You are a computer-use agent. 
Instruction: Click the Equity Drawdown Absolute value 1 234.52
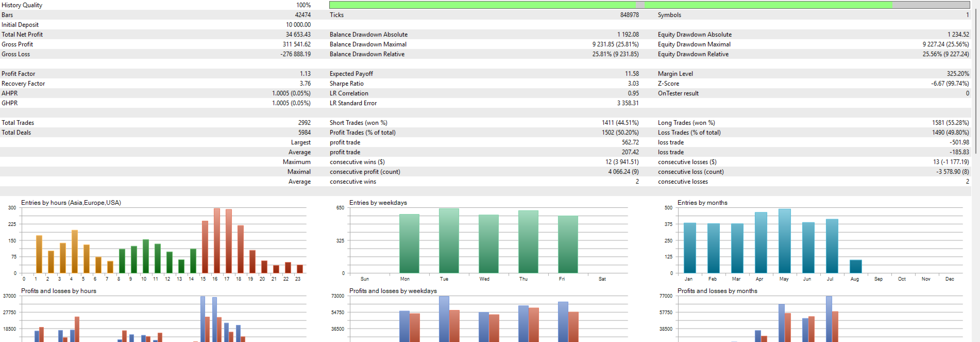[958, 35]
